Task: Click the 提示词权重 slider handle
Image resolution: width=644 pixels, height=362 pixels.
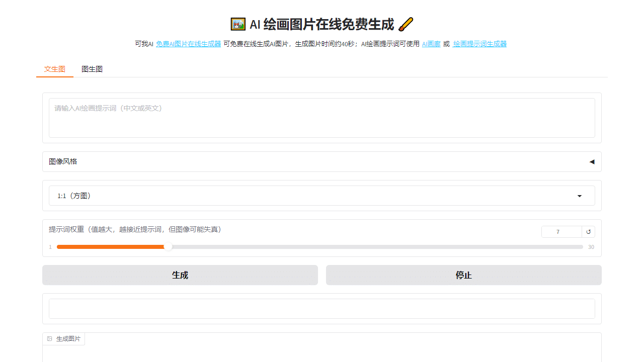Action: pyautogui.click(x=168, y=246)
